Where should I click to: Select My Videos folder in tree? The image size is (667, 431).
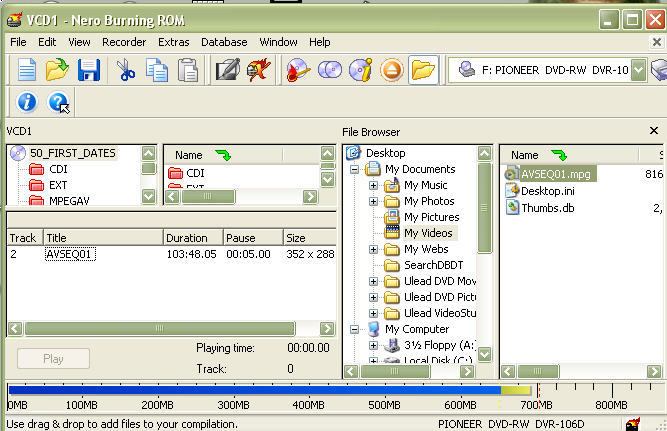428,233
